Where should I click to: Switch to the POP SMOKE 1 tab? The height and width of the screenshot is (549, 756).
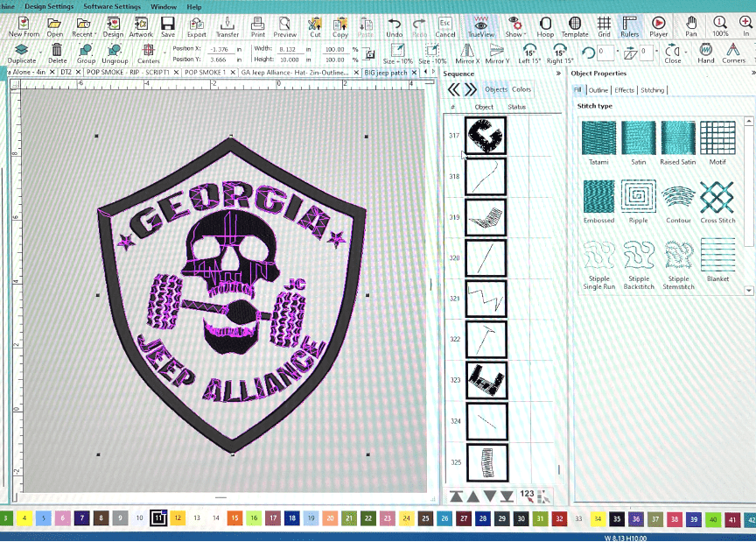(205, 73)
